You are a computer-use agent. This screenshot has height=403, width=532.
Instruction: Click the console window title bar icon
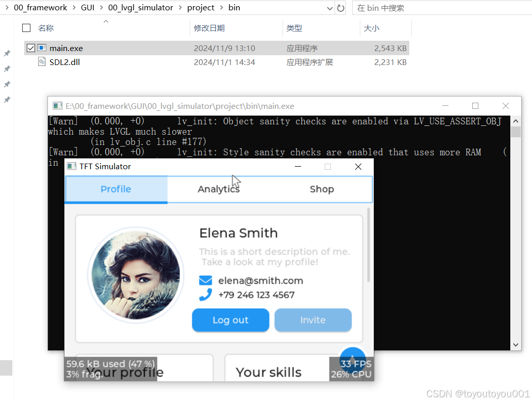57,105
